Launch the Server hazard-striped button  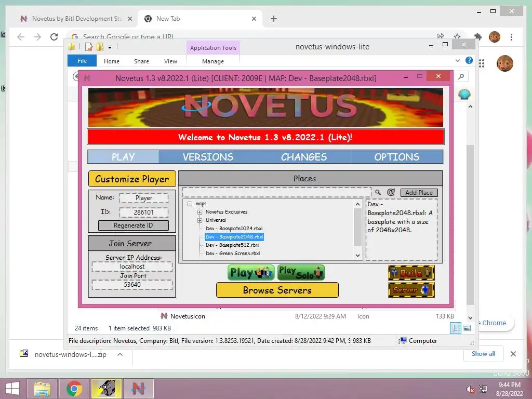coord(411,290)
